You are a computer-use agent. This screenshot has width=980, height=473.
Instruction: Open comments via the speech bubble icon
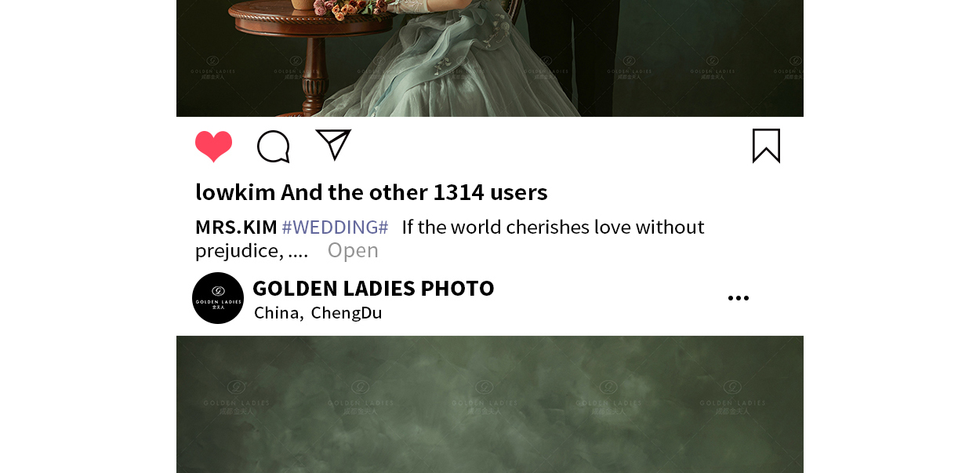274,147
